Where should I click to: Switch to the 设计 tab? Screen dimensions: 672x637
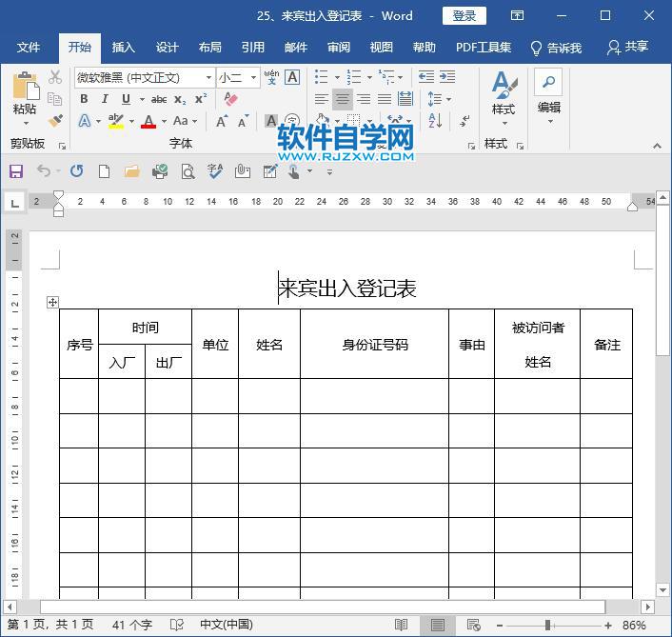167,48
